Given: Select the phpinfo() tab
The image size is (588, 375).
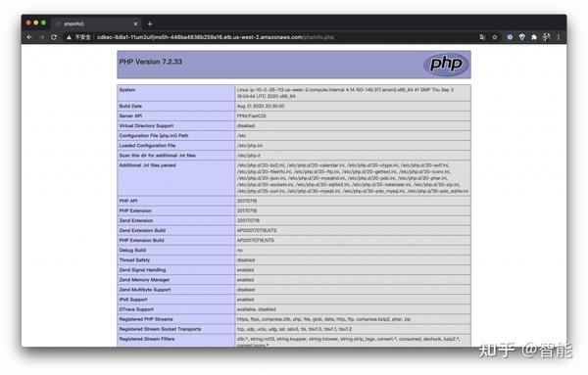Looking at the screenshot, I should [96, 23].
